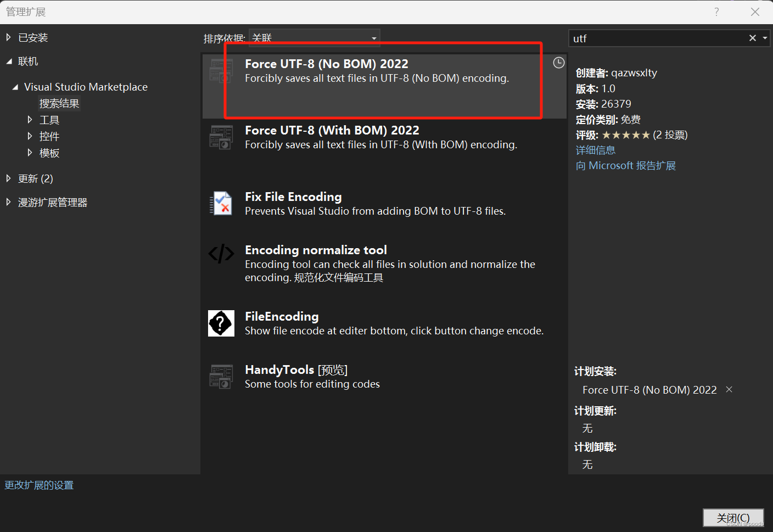The height and width of the screenshot is (532, 773).
Task: Open the 排序依据 sort dropdown
Action: tap(373, 37)
